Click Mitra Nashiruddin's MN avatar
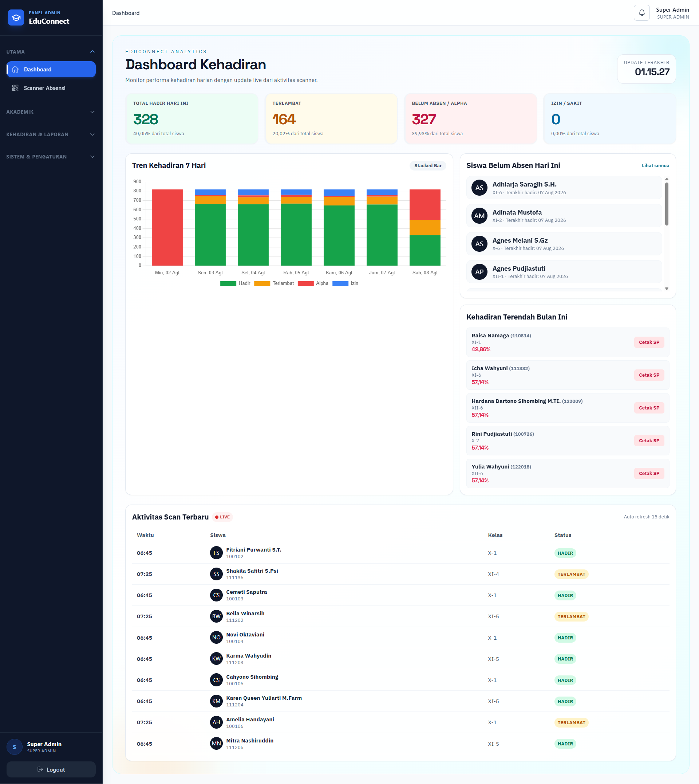 point(217,743)
